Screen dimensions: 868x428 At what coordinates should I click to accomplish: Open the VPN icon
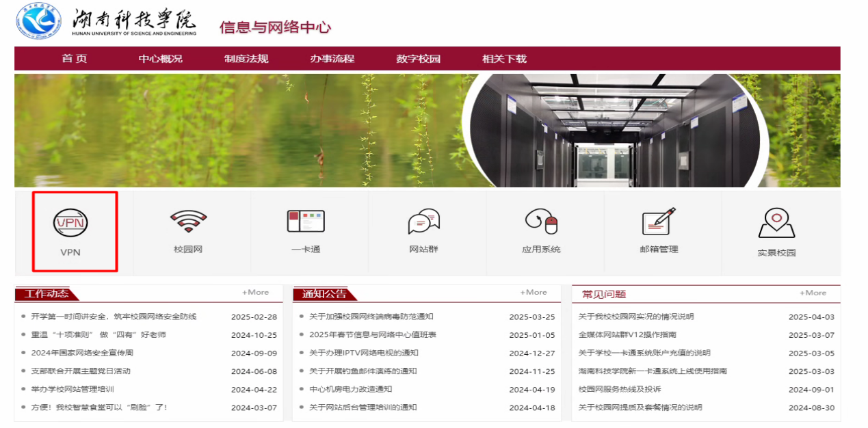click(x=70, y=224)
